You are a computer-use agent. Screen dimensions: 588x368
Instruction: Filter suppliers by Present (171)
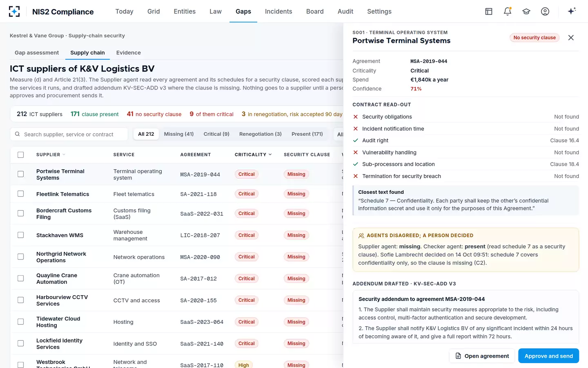pyautogui.click(x=307, y=134)
